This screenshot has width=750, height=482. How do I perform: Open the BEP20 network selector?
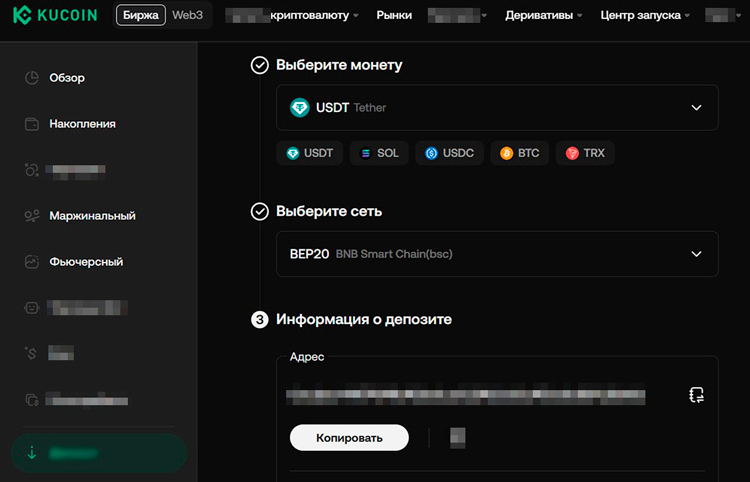[x=497, y=254]
